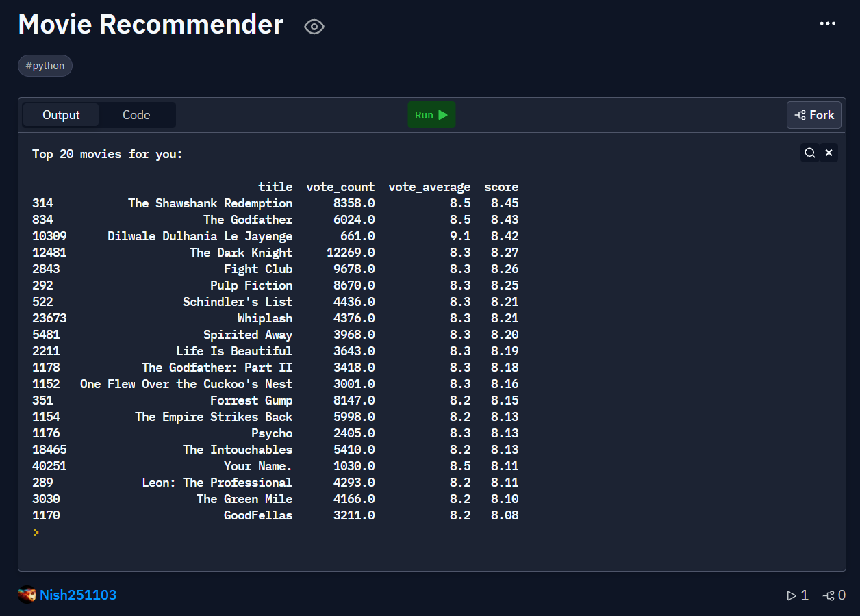The width and height of the screenshot is (860, 616).
Task: Run the Movie Recommender repl
Action: coord(431,115)
